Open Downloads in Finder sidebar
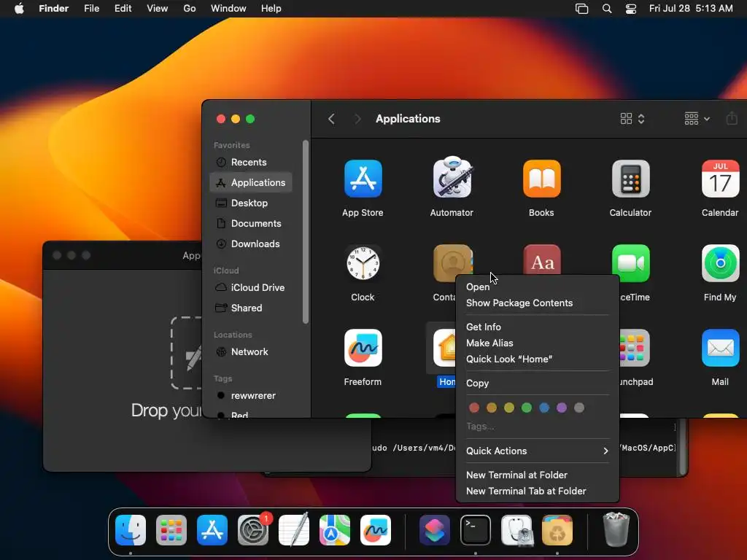Screen dimensions: 747x560 [x=251, y=244]
